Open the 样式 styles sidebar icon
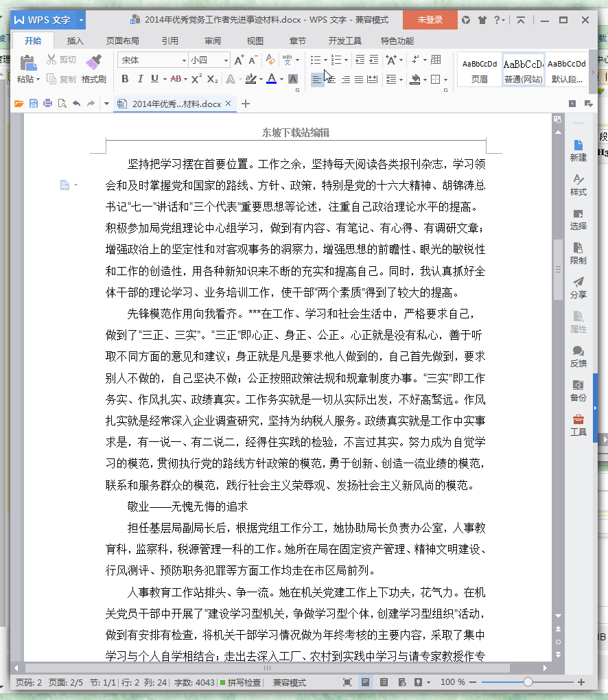608x700 pixels. click(x=578, y=185)
